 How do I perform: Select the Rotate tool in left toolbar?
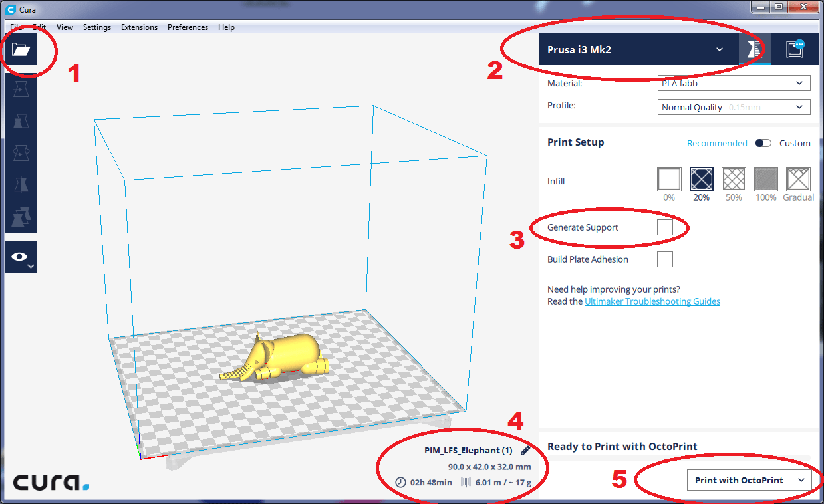21,152
